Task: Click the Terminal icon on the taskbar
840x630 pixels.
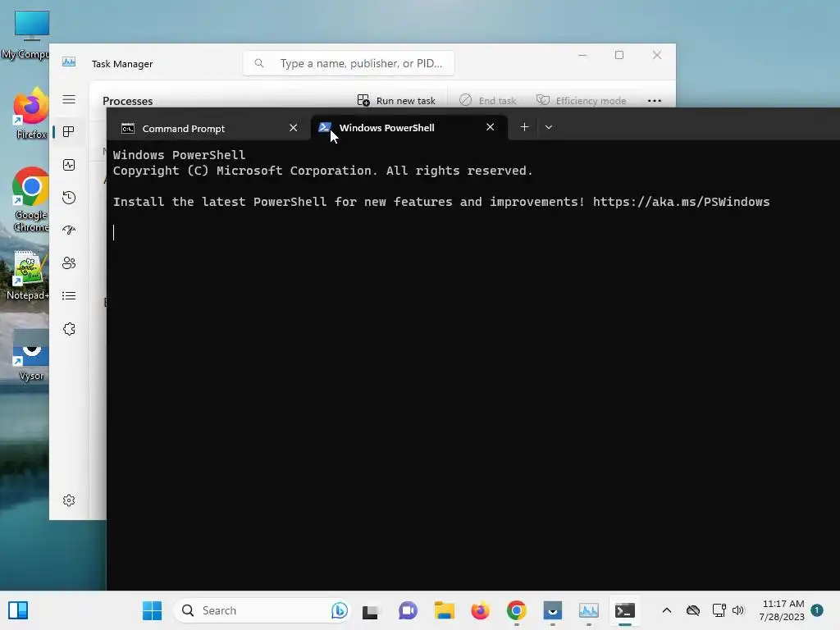Action: 624,610
